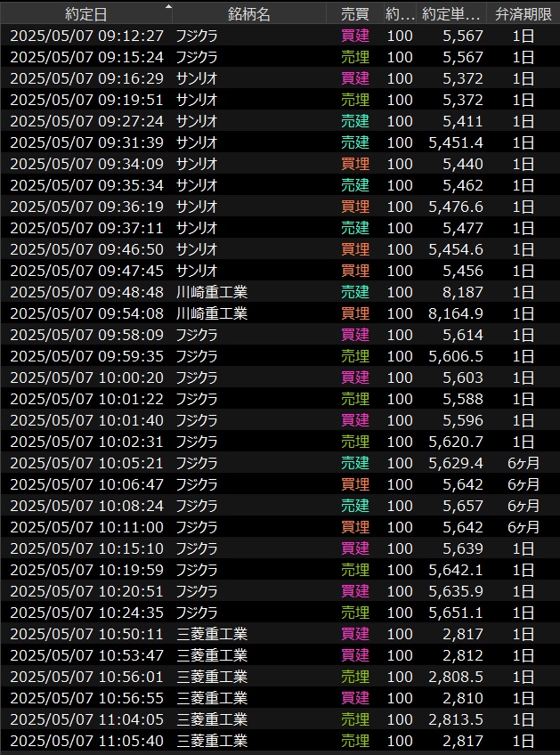
Task: Select the 10:11:00 timestamp cell
Action: [x=86, y=527]
